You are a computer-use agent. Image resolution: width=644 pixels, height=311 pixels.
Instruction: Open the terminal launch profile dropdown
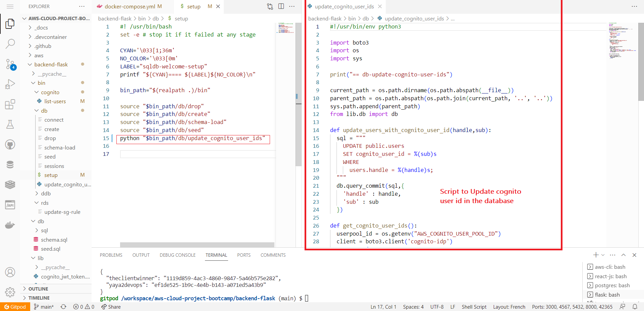click(603, 255)
